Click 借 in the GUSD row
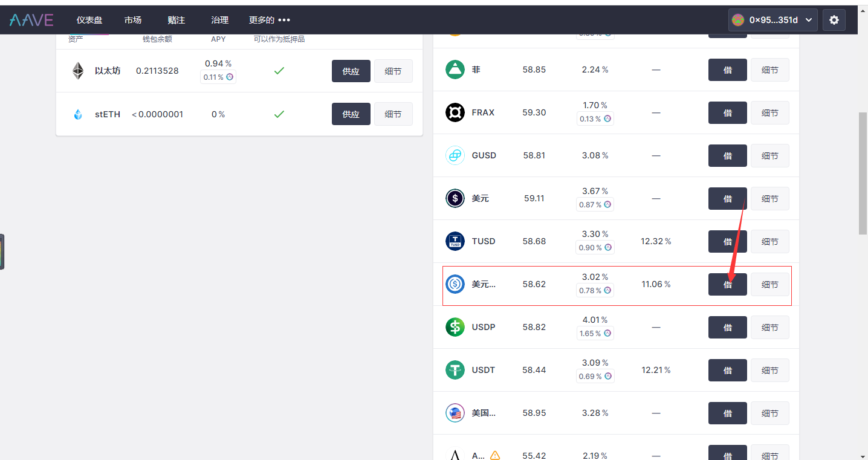868x460 pixels. (728, 155)
